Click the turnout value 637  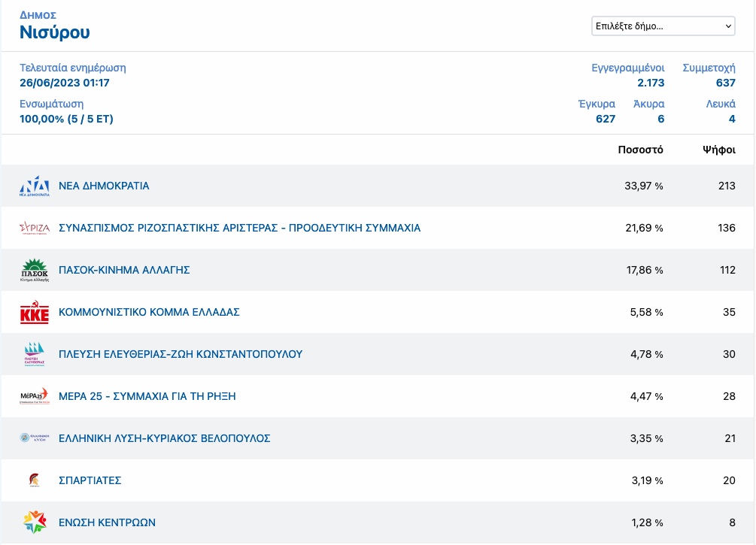click(726, 83)
